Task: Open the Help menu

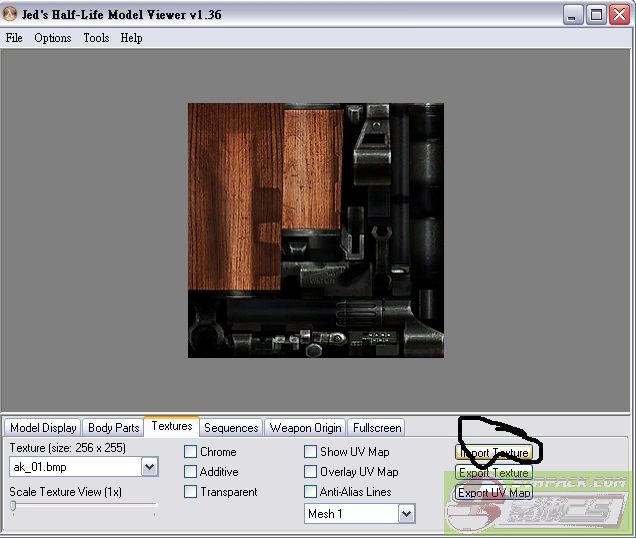Action: pos(131,38)
